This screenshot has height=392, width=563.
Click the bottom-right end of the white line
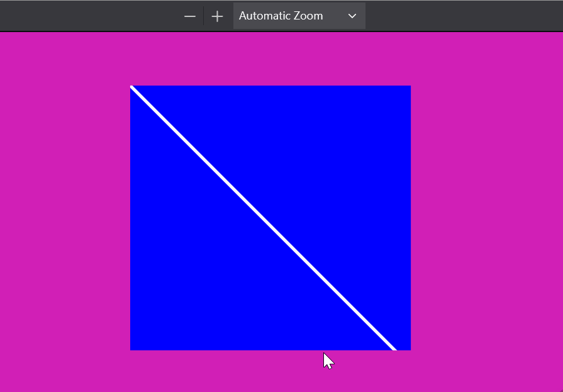(x=394, y=348)
